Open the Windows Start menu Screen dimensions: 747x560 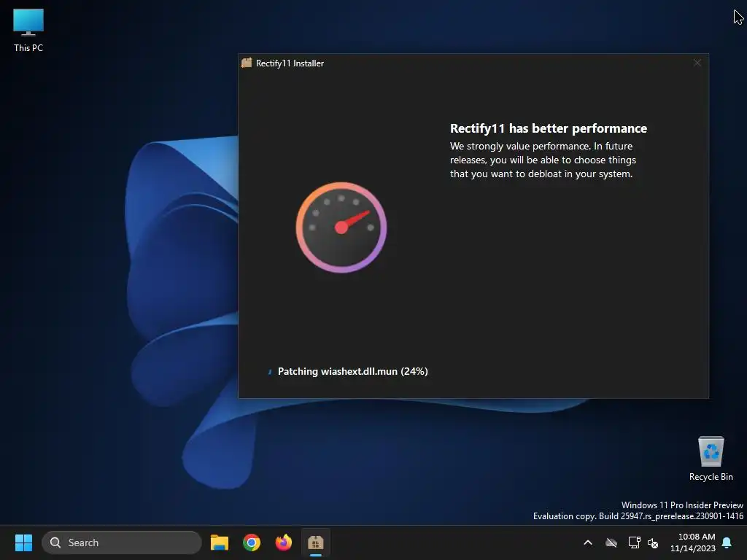coord(23,542)
